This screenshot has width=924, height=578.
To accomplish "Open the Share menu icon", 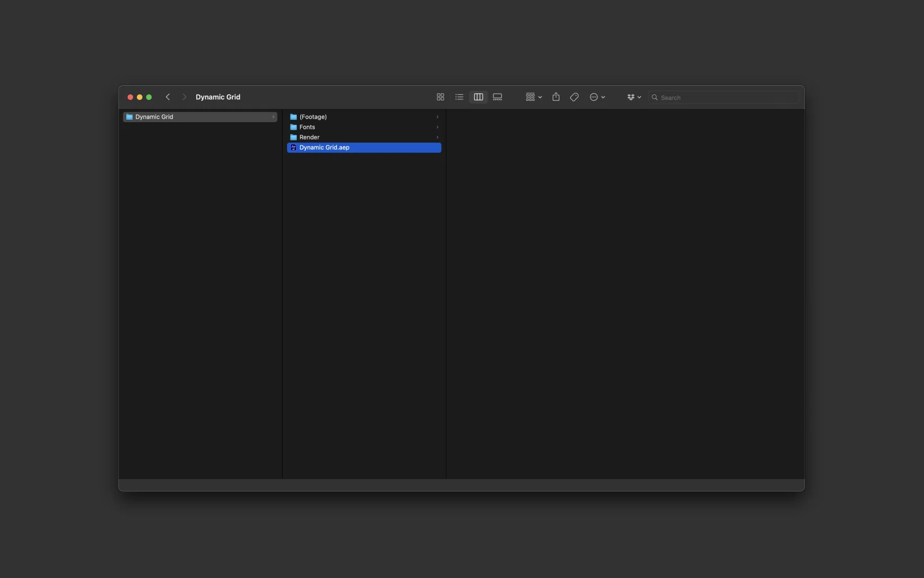I will pyautogui.click(x=555, y=97).
